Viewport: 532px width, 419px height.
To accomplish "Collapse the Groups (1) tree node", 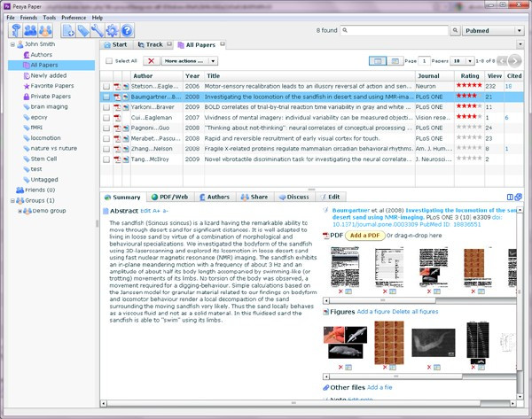I will [x=12, y=201].
